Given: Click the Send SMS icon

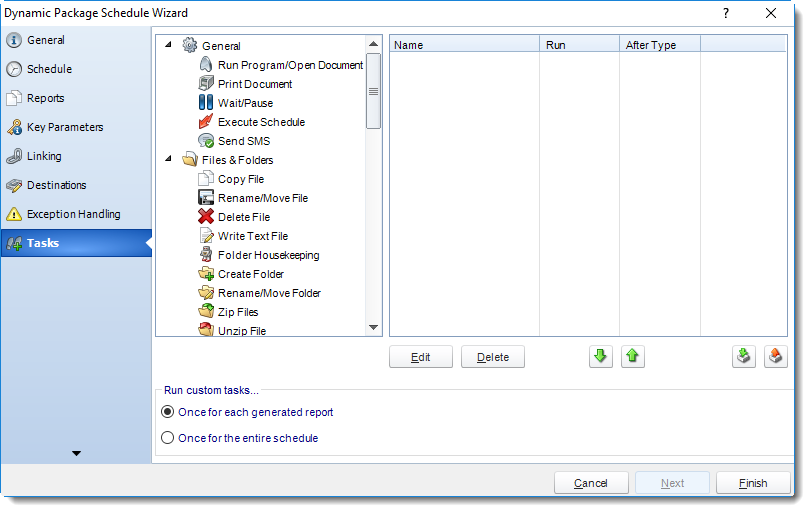Looking at the screenshot, I should point(206,141).
